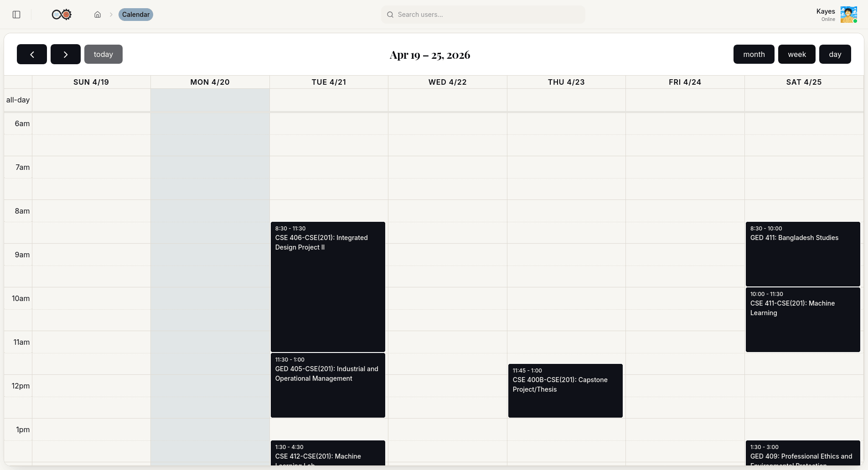Switch to week view
This screenshot has height=470, width=868.
tap(797, 54)
